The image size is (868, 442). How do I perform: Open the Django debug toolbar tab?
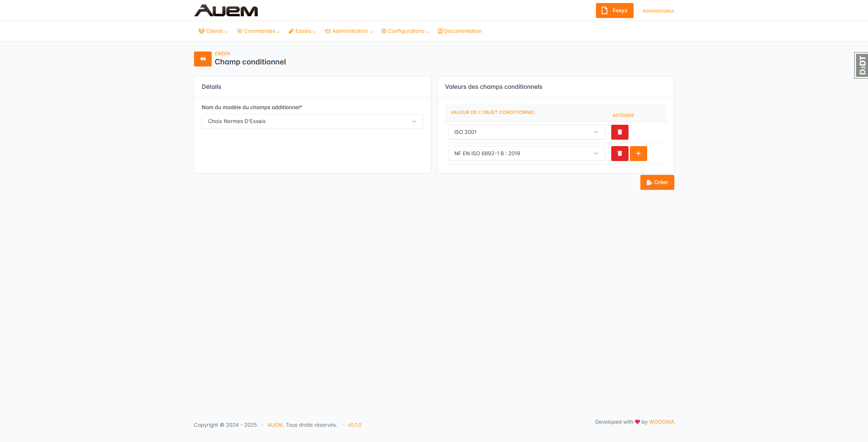click(862, 65)
